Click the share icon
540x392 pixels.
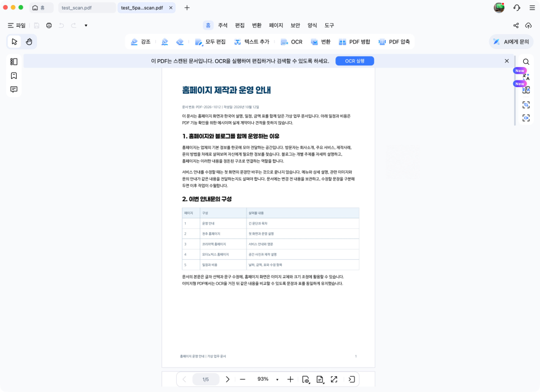(516, 26)
